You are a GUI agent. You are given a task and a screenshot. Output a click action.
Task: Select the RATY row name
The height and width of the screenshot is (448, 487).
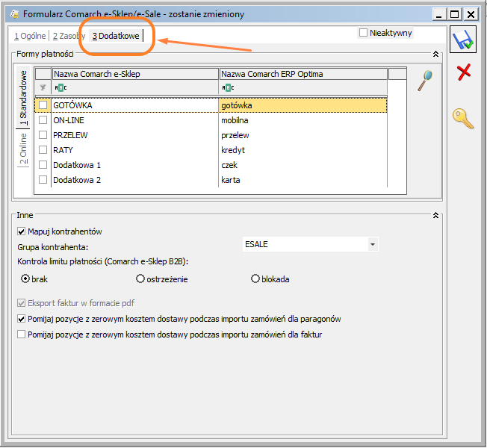63,150
